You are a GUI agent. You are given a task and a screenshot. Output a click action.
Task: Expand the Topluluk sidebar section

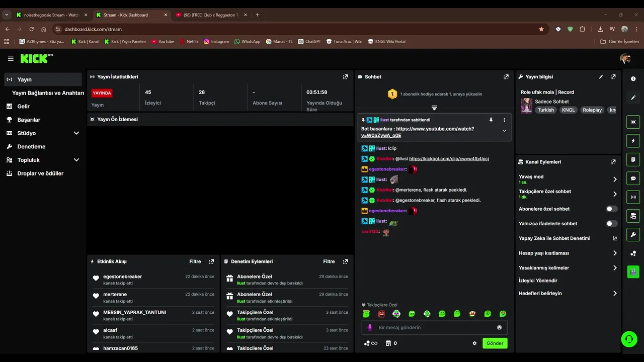click(x=76, y=160)
